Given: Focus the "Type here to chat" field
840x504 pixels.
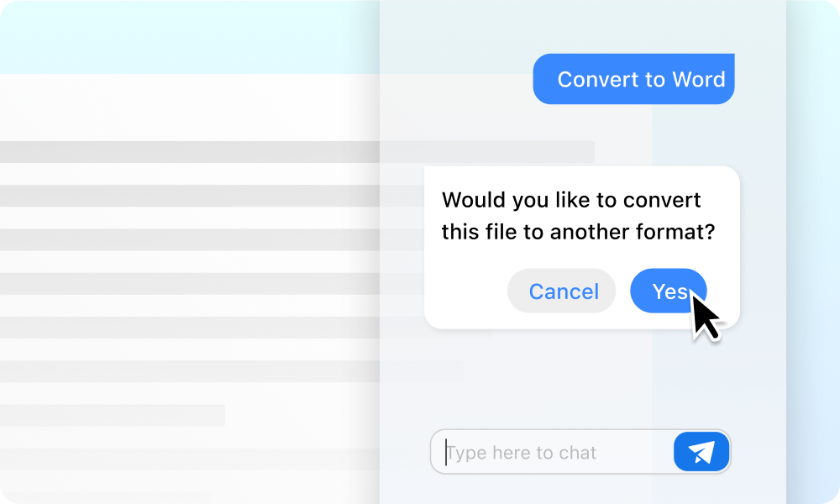Looking at the screenshot, I should [x=554, y=453].
